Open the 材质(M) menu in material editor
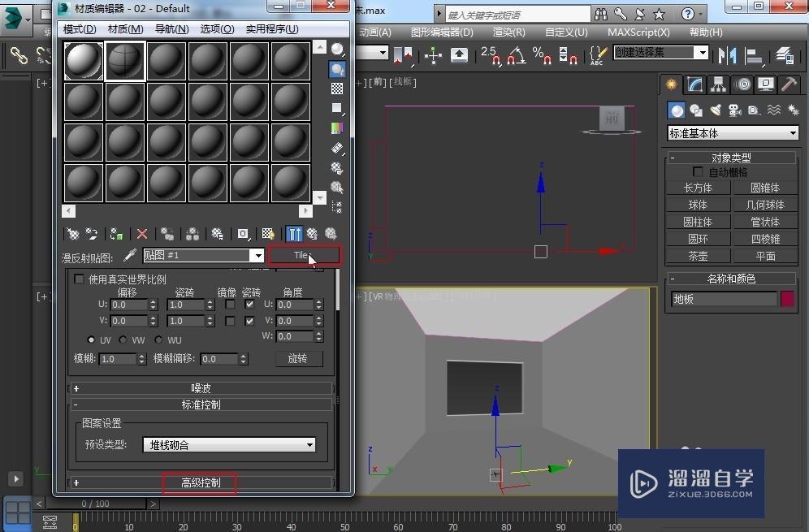 click(x=125, y=29)
